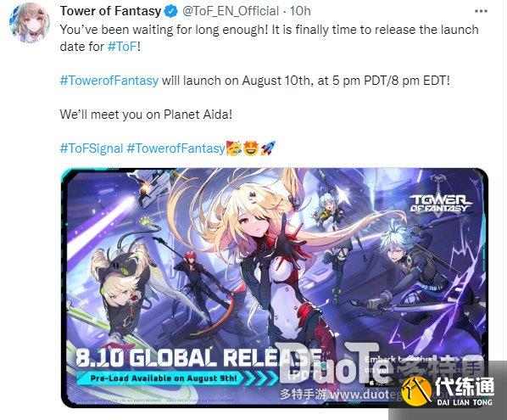507x420 pixels.
Task: Open the Tower of Fantasy profile avatar
Action: 30,22
